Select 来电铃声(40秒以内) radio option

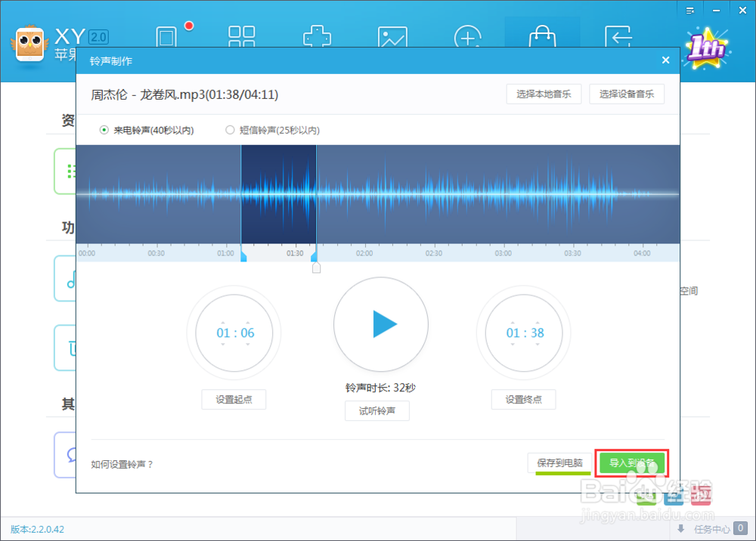(104, 130)
